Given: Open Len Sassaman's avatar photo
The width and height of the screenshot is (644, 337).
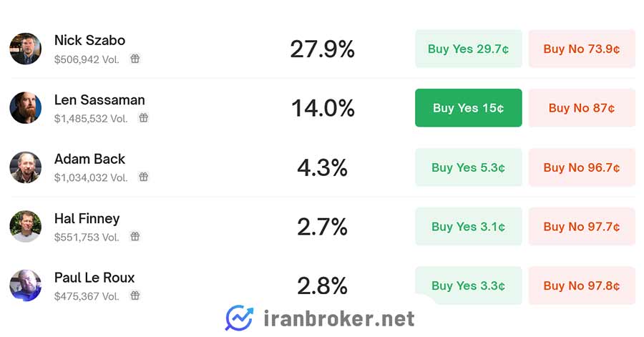Looking at the screenshot, I should (x=26, y=108).
